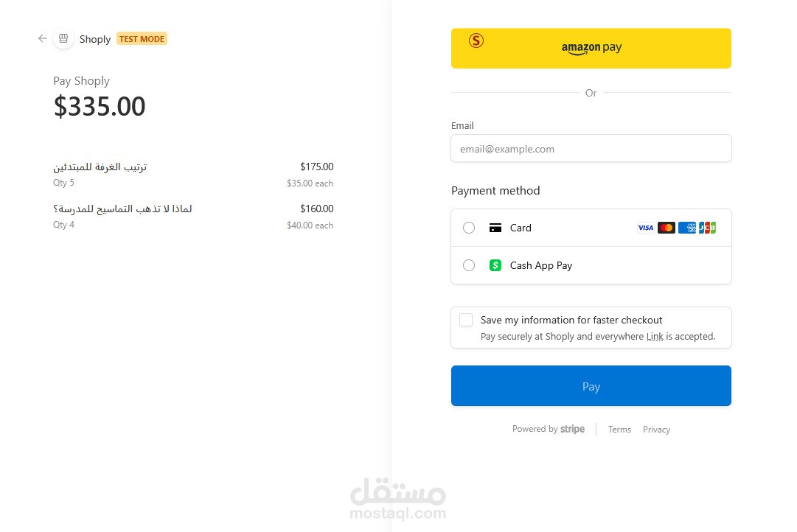Click the Visa card logo
797x532 pixels.
tap(645, 228)
